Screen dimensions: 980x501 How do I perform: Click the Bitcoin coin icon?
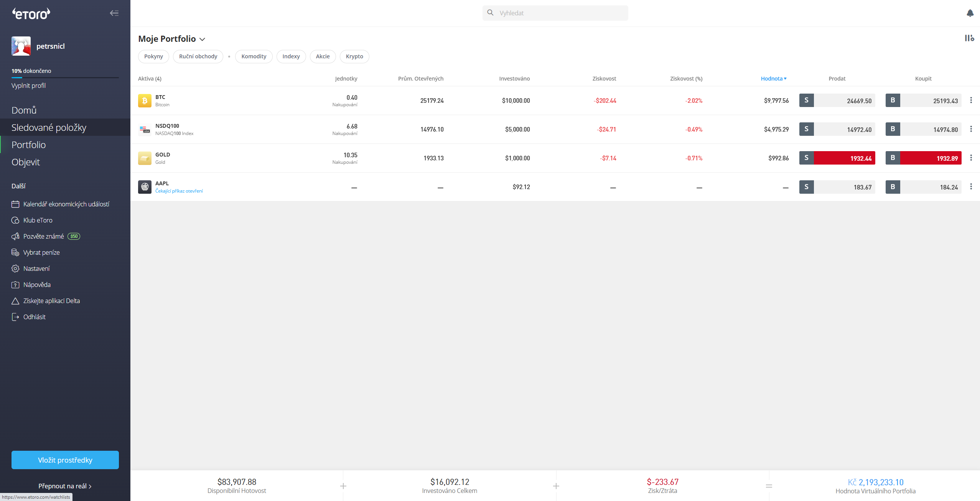[145, 101]
